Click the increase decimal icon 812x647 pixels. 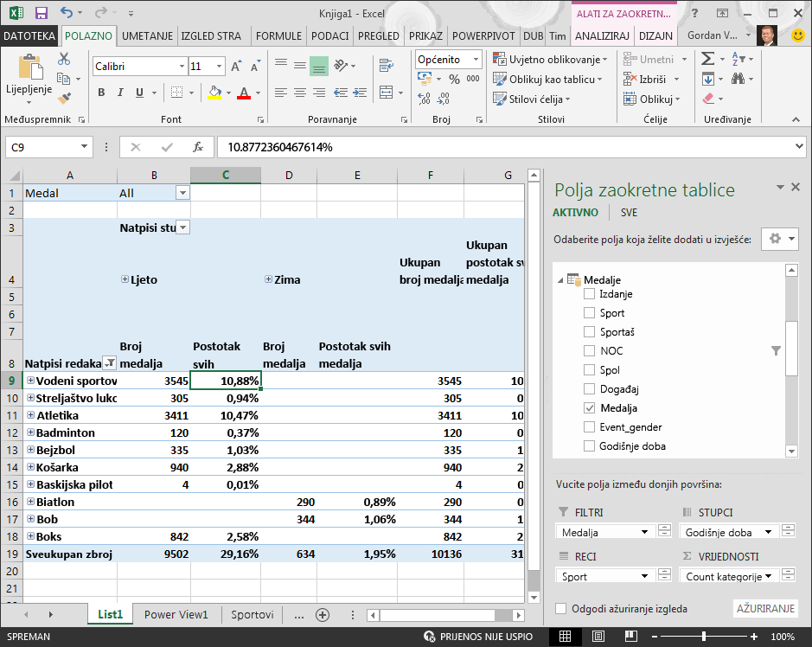click(x=424, y=99)
